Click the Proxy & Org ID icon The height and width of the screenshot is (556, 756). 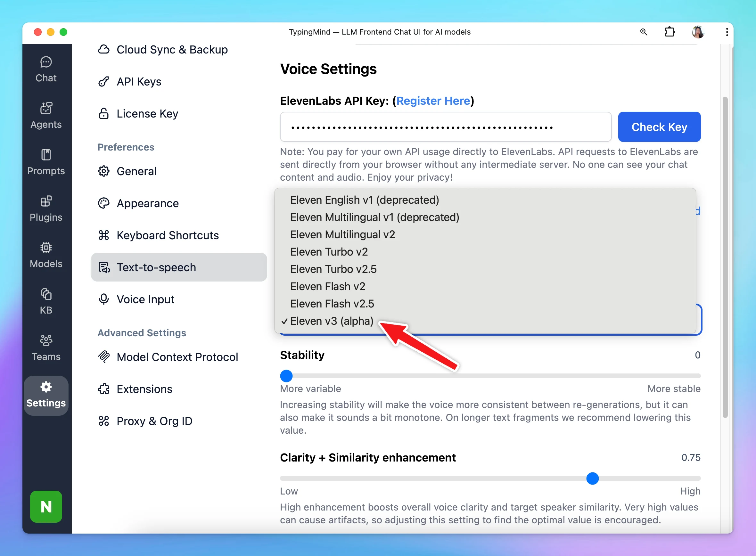point(104,421)
